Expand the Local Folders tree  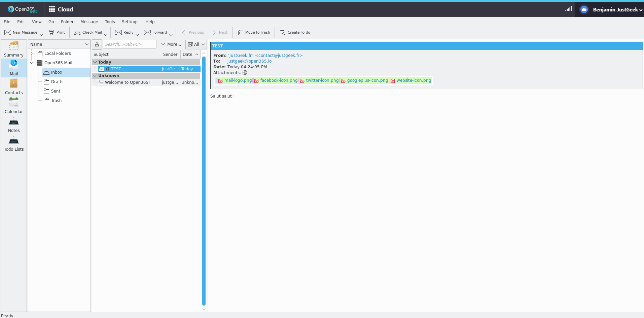[x=32, y=54]
